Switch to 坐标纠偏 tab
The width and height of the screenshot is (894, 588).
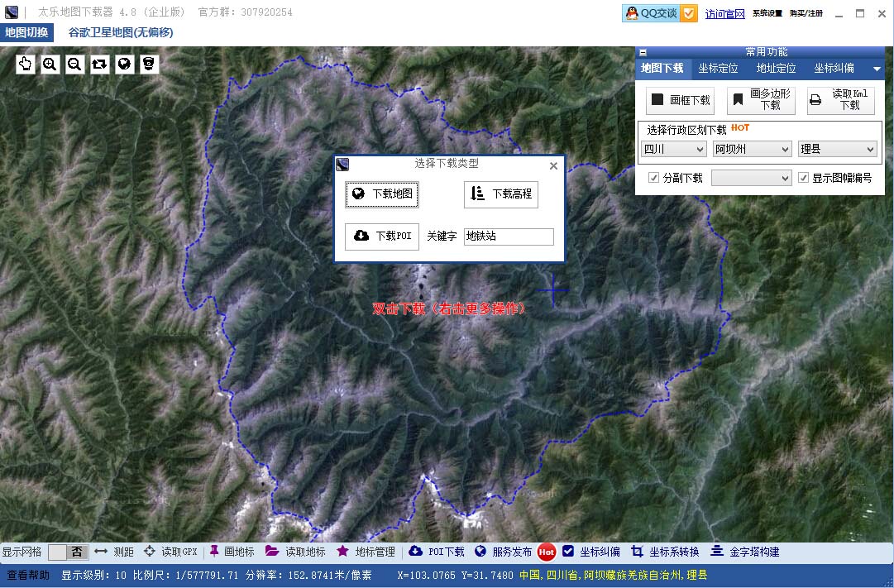(834, 69)
